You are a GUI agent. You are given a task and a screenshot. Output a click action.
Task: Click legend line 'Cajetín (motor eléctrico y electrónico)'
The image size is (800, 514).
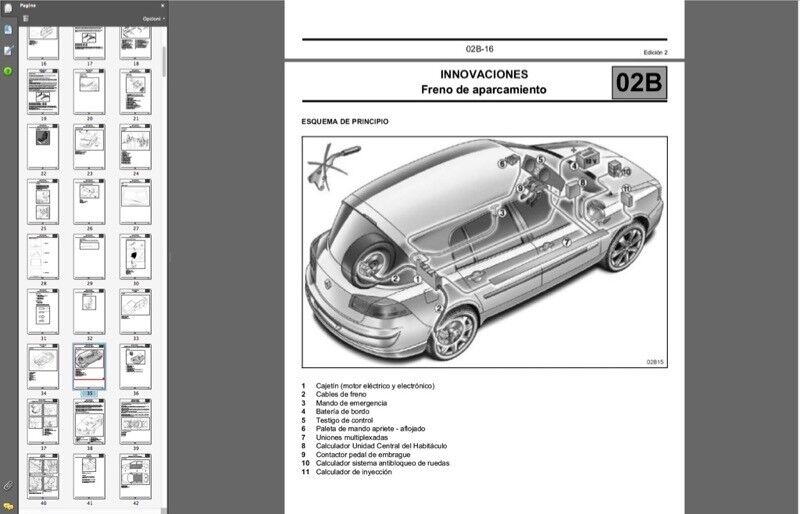coord(375,386)
